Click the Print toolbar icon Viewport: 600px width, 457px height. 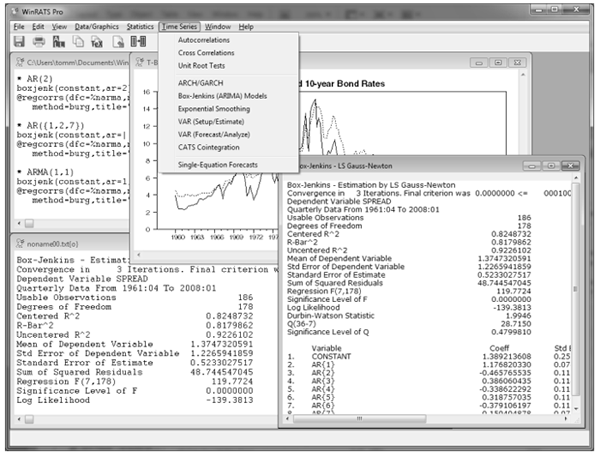pyautogui.click(x=39, y=41)
